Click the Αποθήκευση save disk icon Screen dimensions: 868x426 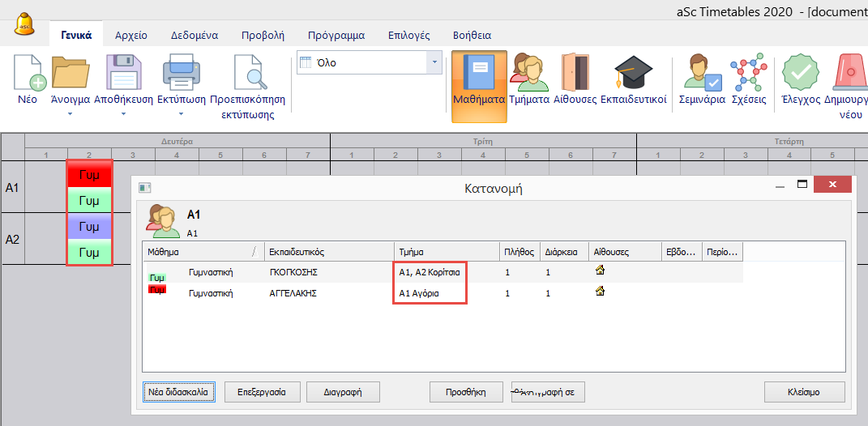pyautogui.click(x=123, y=75)
